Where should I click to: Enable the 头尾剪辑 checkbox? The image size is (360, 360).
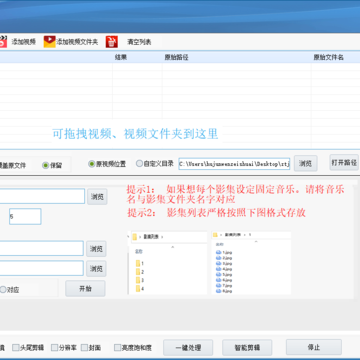click(x=16, y=348)
